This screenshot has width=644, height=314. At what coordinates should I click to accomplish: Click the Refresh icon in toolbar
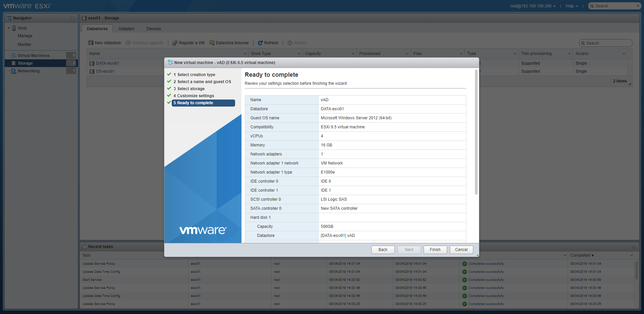(260, 43)
